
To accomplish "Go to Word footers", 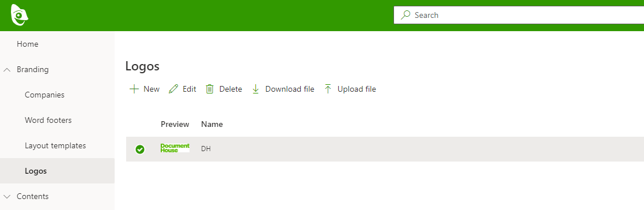I will [48, 121].
